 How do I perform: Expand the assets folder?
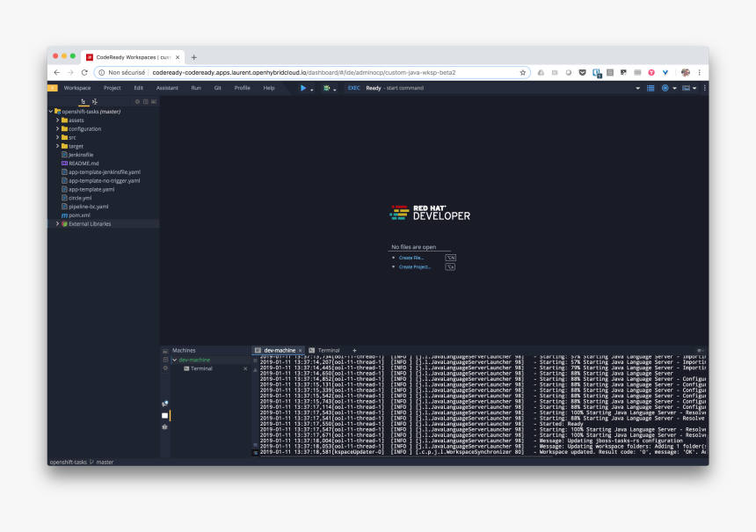coord(57,120)
